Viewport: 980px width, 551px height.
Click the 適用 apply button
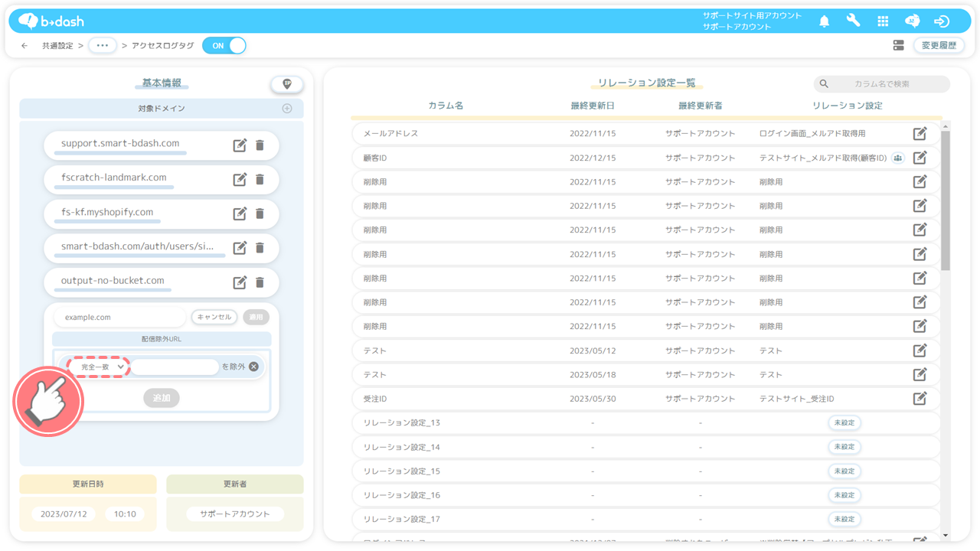point(256,317)
